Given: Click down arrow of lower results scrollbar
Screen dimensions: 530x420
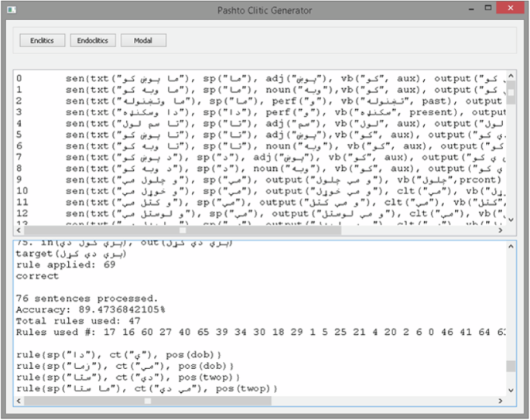Looking at the screenshot, I should click(x=511, y=391).
